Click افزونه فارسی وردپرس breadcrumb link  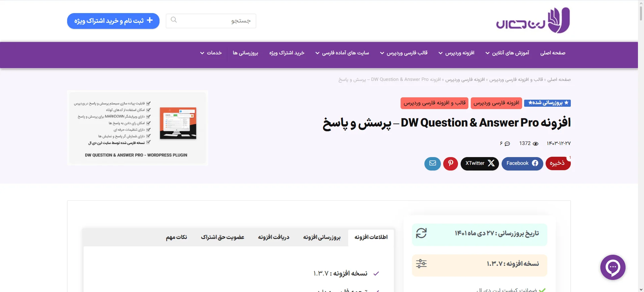465,80
